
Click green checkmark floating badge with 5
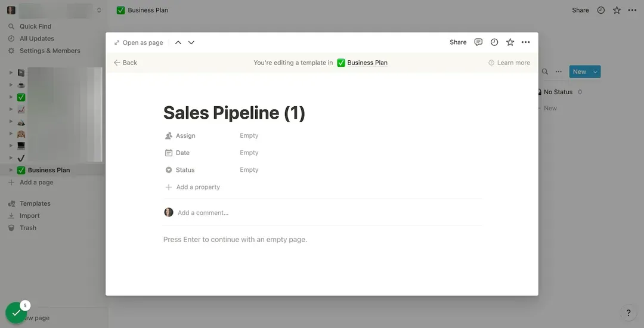tap(17, 313)
